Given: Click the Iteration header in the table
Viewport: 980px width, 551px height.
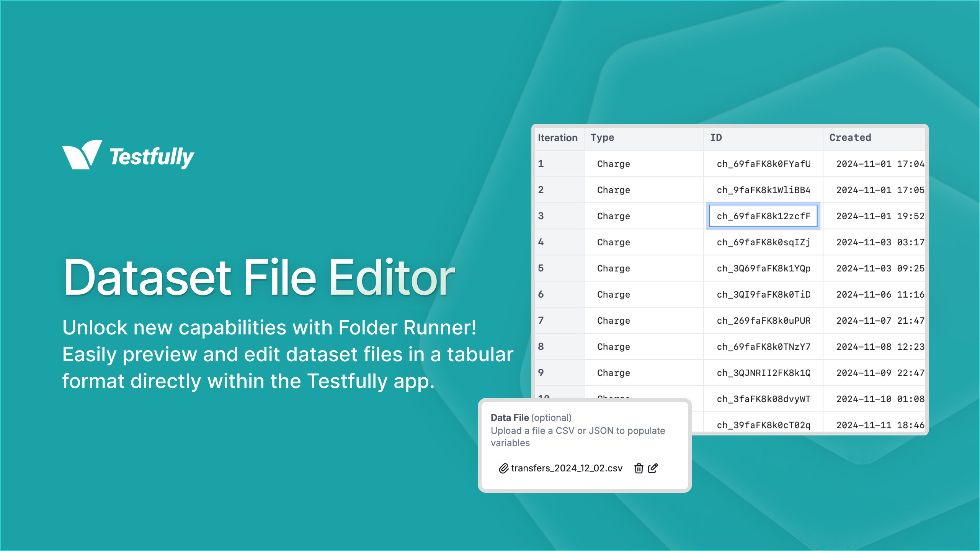Looking at the screenshot, I should (x=558, y=137).
